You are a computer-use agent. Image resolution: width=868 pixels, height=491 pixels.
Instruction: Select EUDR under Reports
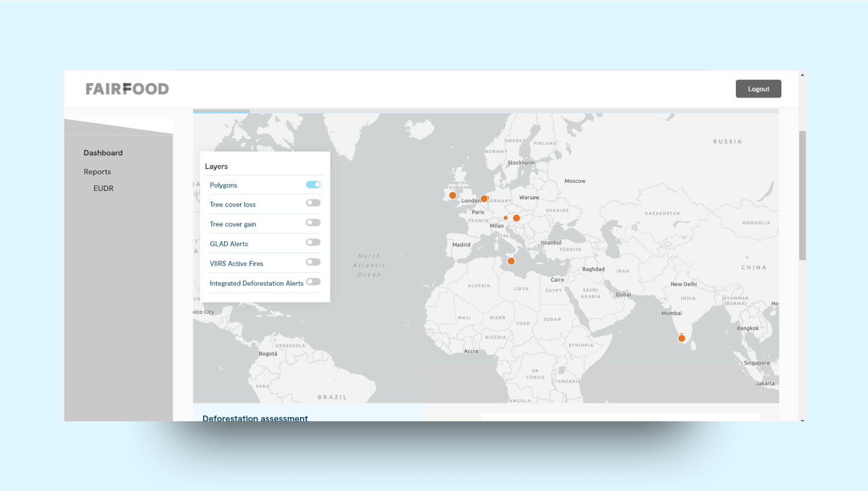[x=103, y=188]
